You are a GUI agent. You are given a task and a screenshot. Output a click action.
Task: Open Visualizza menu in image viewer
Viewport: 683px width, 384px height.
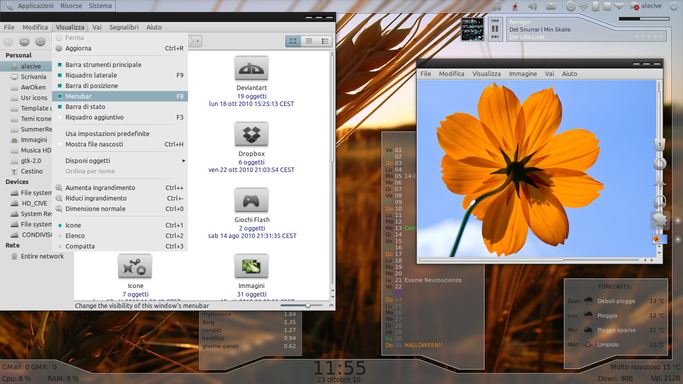pos(487,74)
